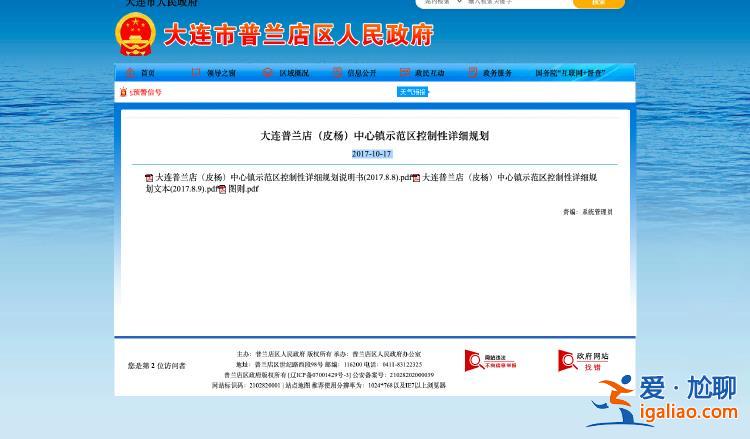This screenshot has width=750, height=439.
Task: Click the PDF icon for 说明书(2017.8.8).pdf
Action: pyautogui.click(x=149, y=178)
